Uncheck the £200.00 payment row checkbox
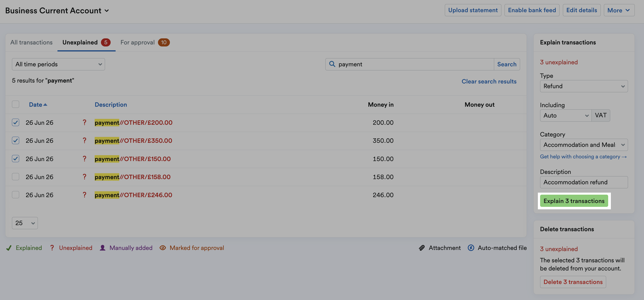644x300 pixels. (x=16, y=122)
